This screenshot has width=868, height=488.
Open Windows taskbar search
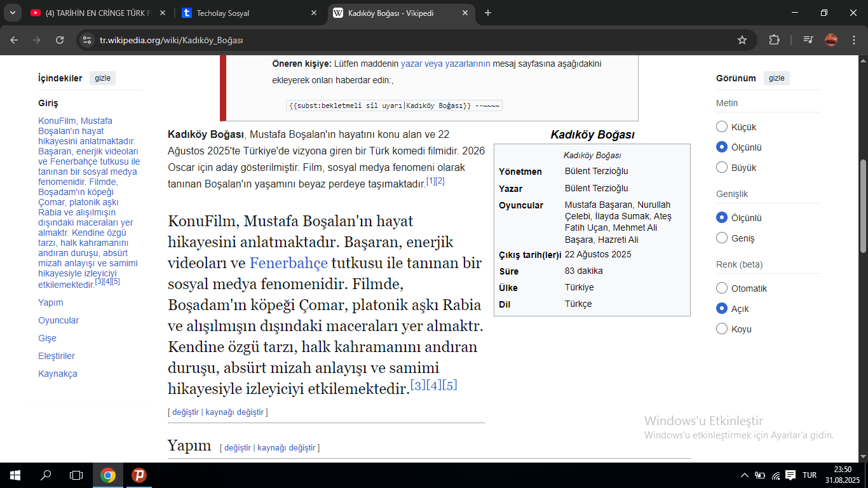[x=46, y=475]
